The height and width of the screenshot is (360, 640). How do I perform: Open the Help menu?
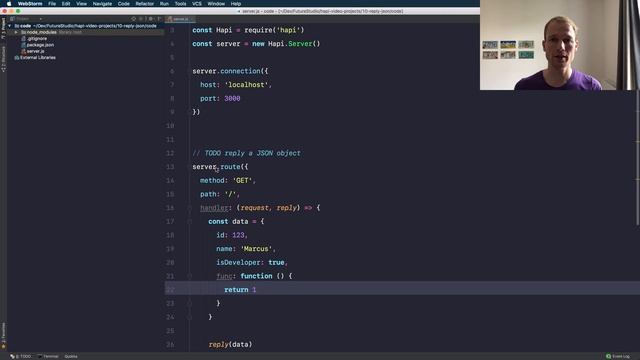point(236,4)
